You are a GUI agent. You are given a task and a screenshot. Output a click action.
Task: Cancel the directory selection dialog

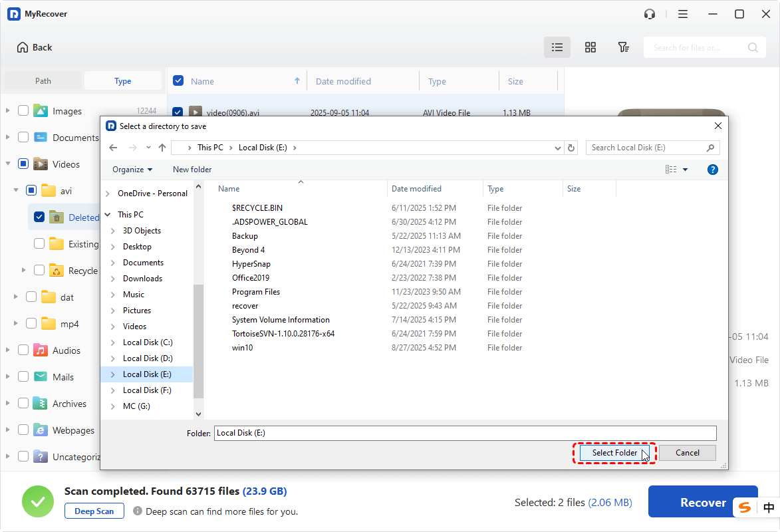(x=688, y=453)
